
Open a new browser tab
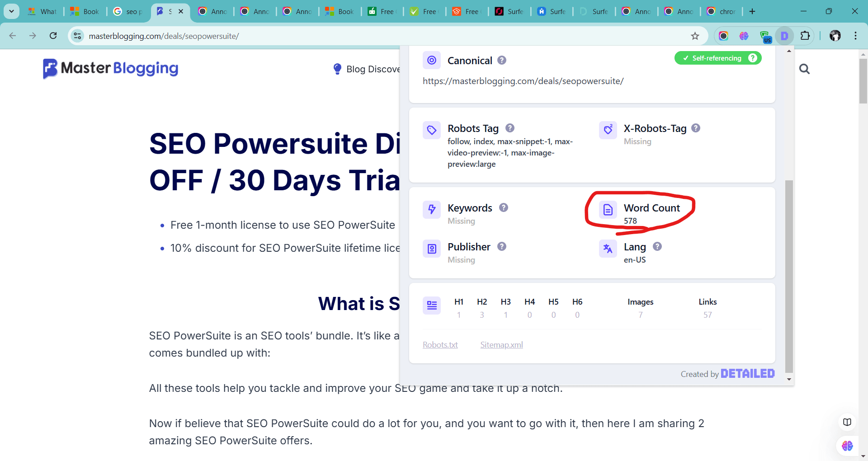(752, 11)
